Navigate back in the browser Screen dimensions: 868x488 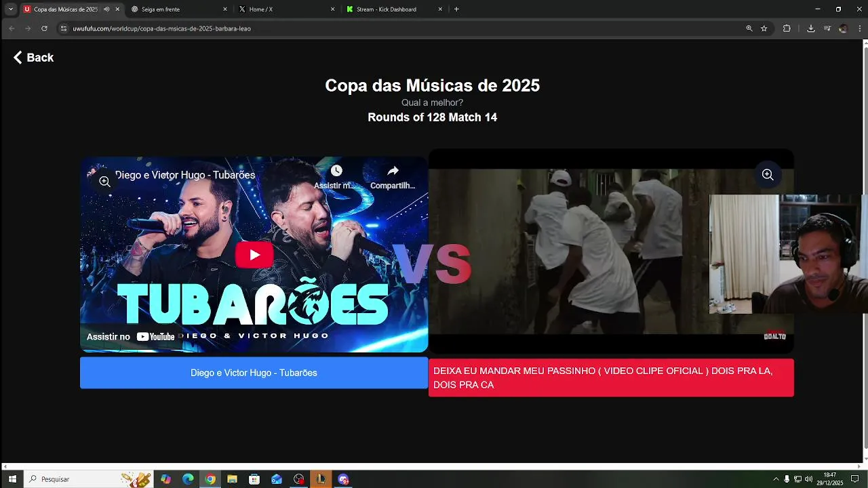[x=12, y=28]
